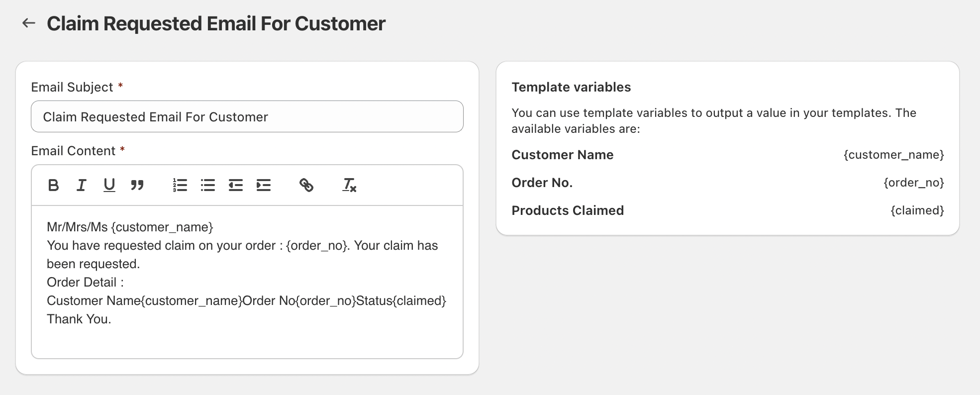Insert a hyperlink with the link icon
980x395 pixels.
click(x=306, y=185)
